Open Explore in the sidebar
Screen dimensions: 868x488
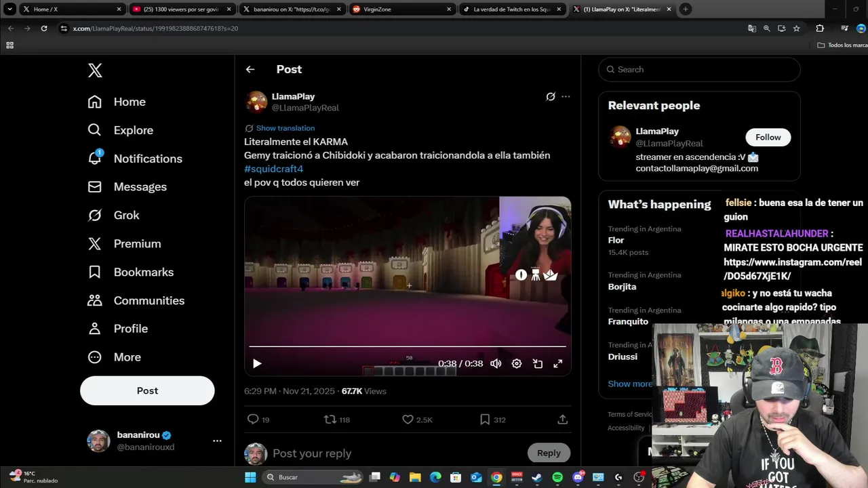tap(121, 130)
